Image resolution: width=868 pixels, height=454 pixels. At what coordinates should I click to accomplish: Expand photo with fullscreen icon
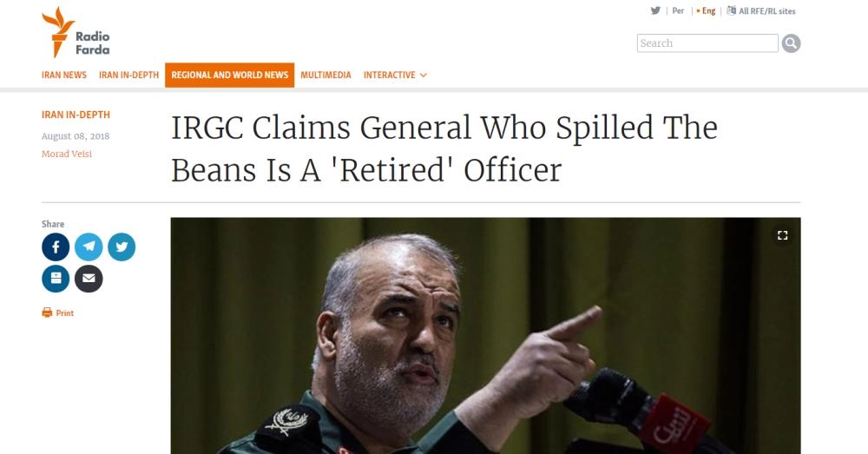point(782,235)
